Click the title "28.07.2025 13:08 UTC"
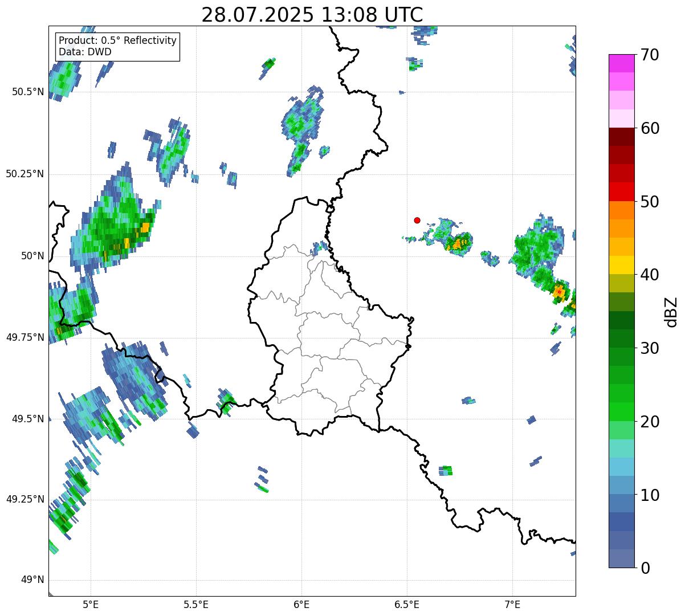The width and height of the screenshot is (685, 616). pos(312,15)
